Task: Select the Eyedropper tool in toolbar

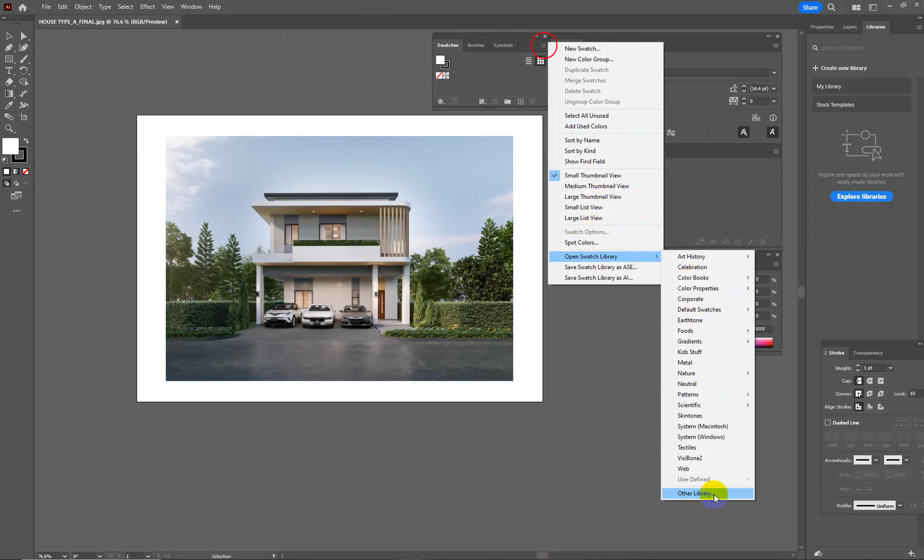Action: click(9, 106)
